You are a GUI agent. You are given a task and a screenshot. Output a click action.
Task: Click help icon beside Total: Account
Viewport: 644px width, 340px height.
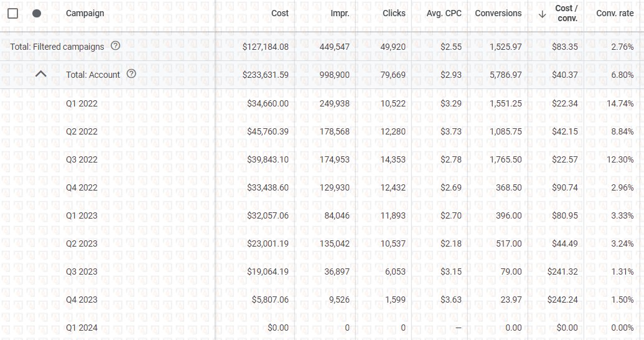131,74
